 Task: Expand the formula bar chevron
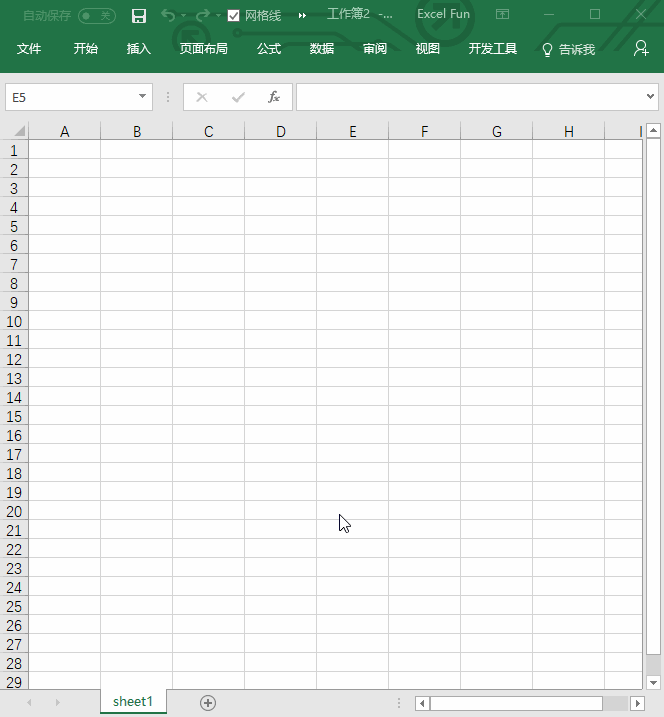(x=651, y=97)
